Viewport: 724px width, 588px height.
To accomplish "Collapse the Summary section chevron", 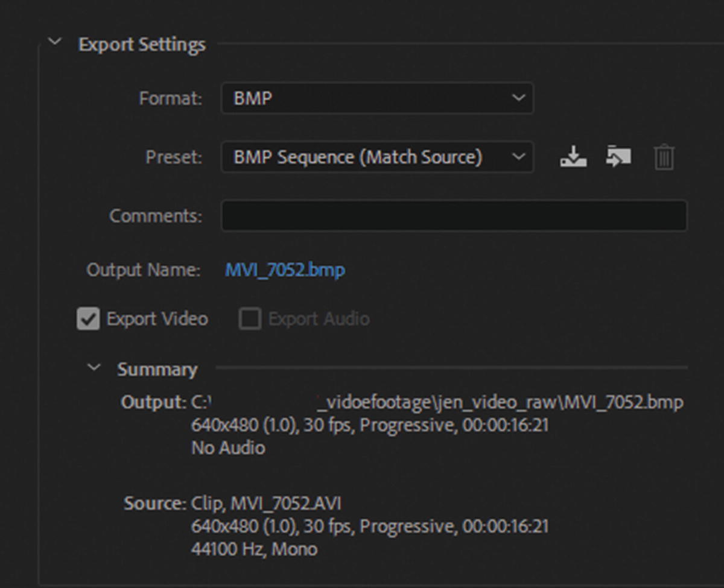I will 94,367.
